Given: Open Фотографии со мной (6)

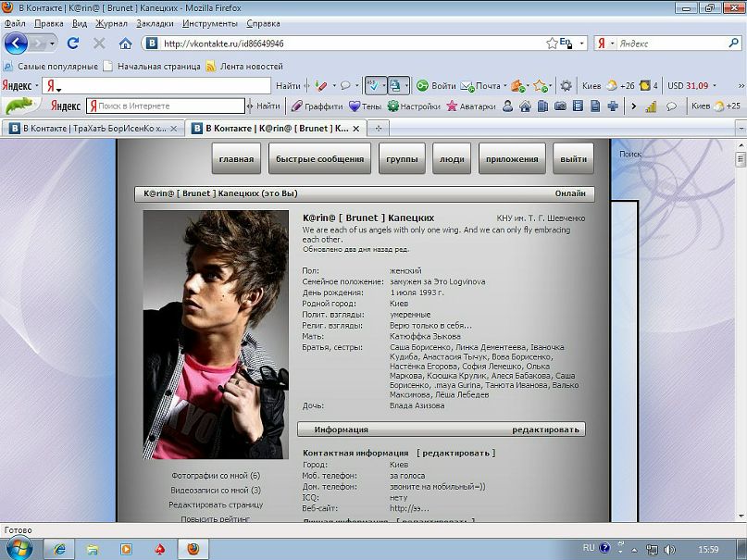Looking at the screenshot, I should click(216, 476).
